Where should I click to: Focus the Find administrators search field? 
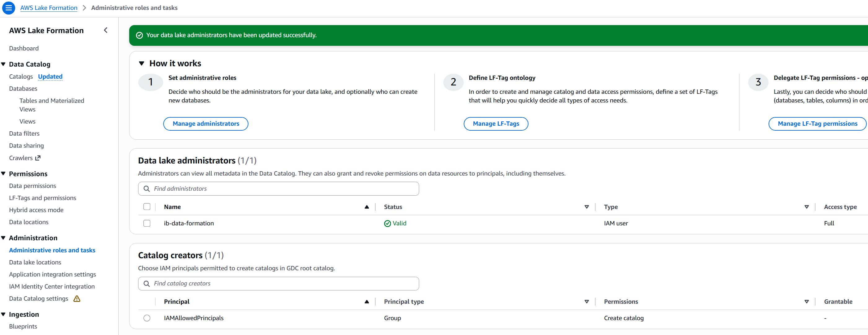[x=278, y=189]
